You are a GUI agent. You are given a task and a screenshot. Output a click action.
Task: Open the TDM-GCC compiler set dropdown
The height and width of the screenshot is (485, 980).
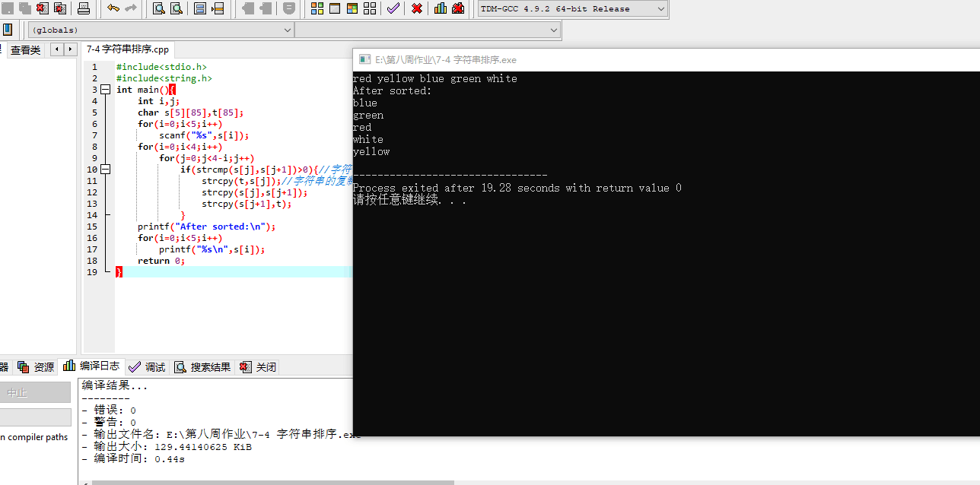coord(573,8)
